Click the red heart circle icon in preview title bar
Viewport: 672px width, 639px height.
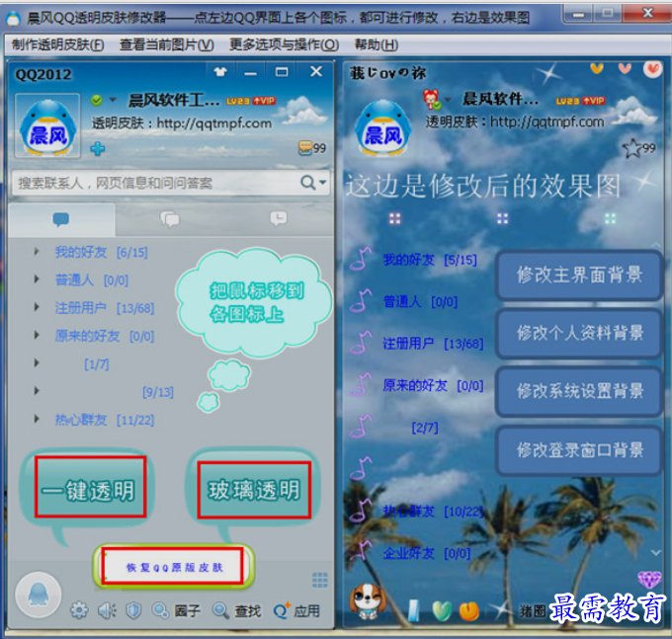(x=652, y=69)
